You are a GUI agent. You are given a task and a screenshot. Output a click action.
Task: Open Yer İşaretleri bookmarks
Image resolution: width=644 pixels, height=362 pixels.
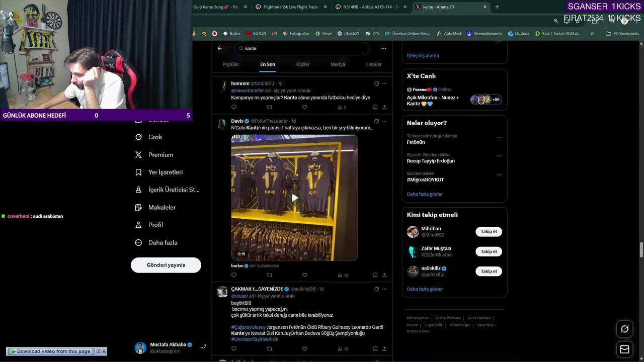click(x=158, y=172)
